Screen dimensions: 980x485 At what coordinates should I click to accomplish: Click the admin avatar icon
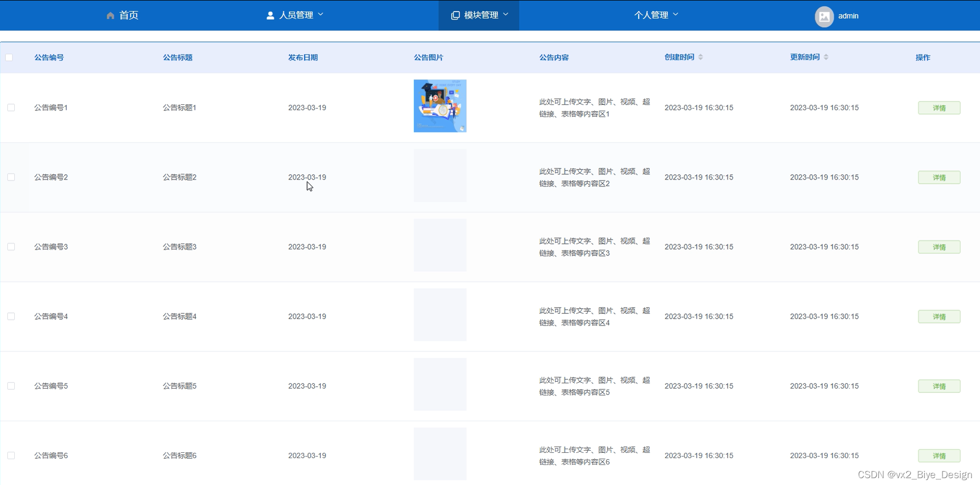pyautogui.click(x=824, y=16)
